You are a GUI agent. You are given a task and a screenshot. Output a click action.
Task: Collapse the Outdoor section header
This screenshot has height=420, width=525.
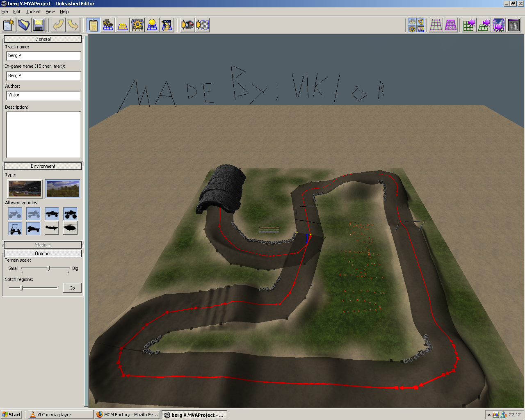pyautogui.click(x=43, y=253)
